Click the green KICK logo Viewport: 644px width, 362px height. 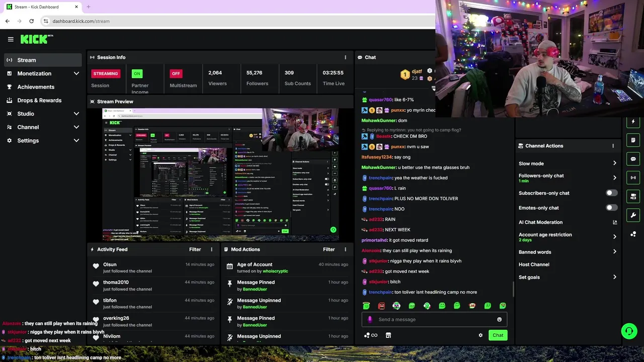36,39
